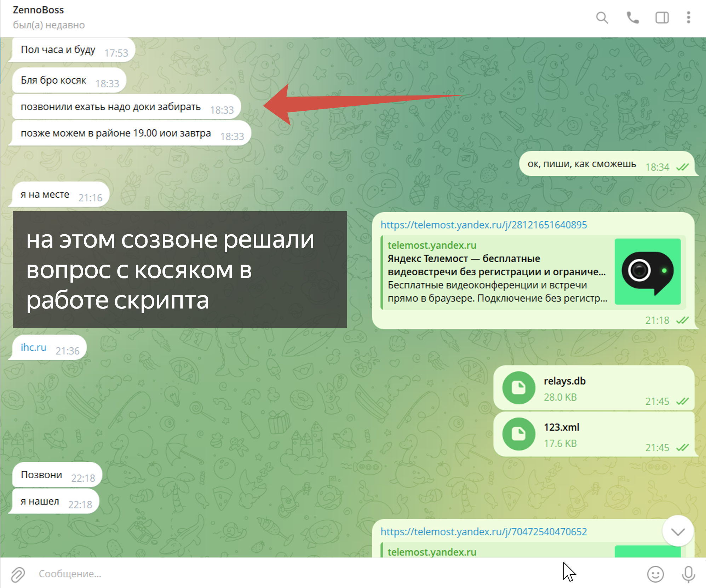Download the 123.xml file icon
This screenshot has width=706, height=588.
point(518,434)
